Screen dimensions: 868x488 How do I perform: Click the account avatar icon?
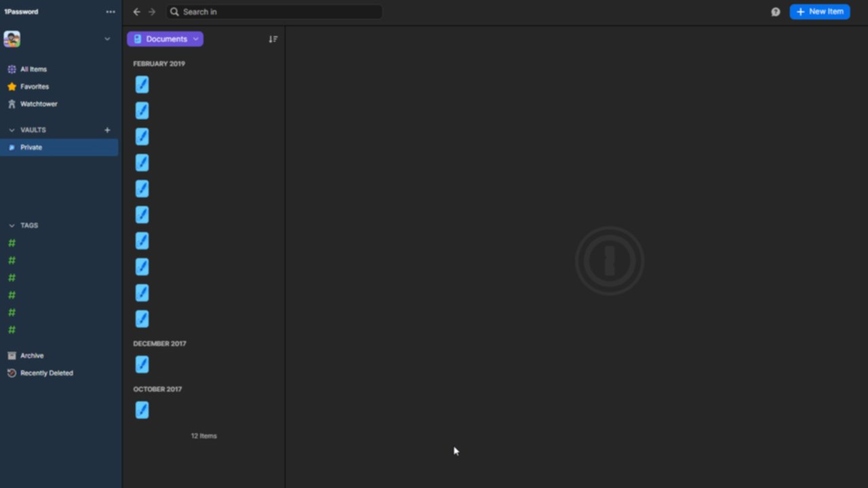pos(12,39)
